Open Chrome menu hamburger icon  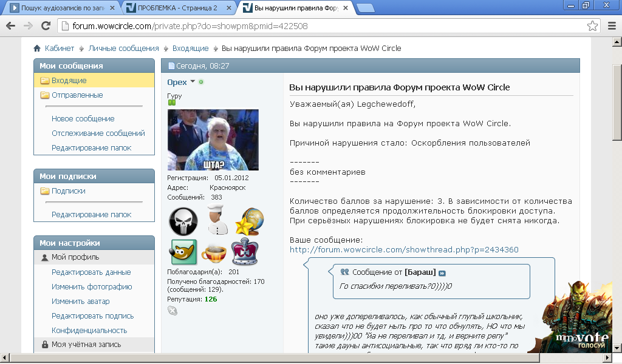click(x=612, y=26)
